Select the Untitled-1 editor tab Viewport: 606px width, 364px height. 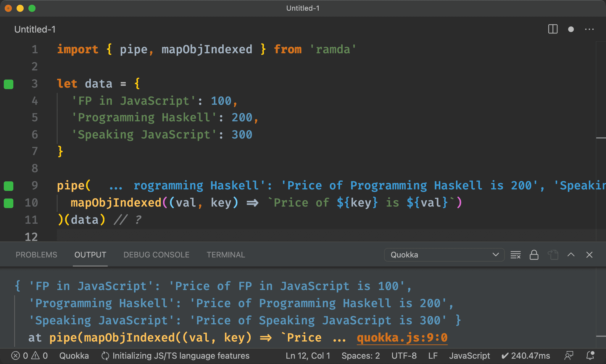tap(35, 29)
